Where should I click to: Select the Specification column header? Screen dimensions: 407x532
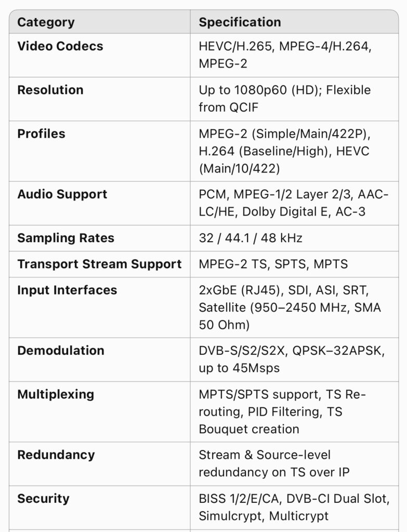(x=240, y=22)
